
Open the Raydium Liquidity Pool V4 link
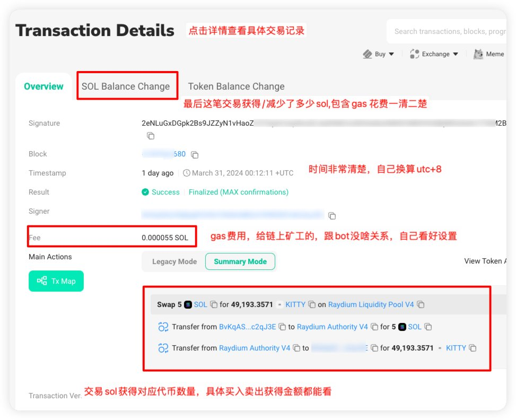(371, 305)
